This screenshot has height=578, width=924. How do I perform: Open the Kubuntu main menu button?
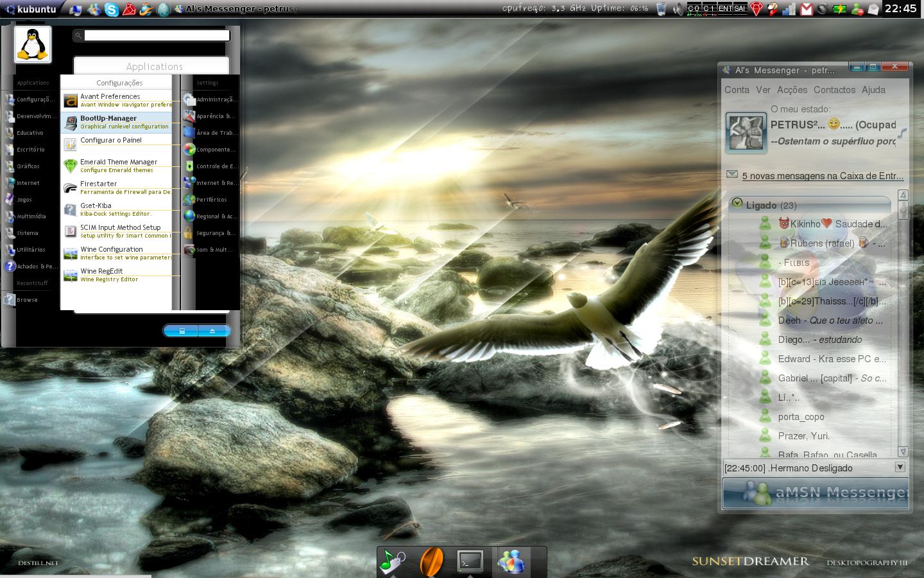pos(31,8)
